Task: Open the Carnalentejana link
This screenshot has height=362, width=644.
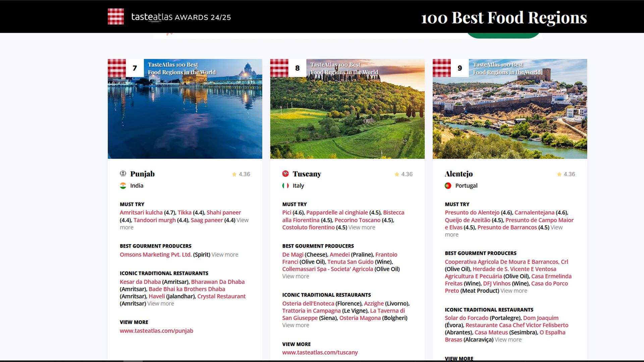Action: click(534, 213)
